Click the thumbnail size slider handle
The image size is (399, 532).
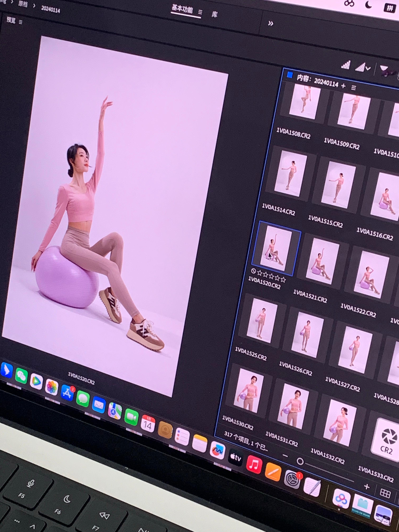point(300,461)
